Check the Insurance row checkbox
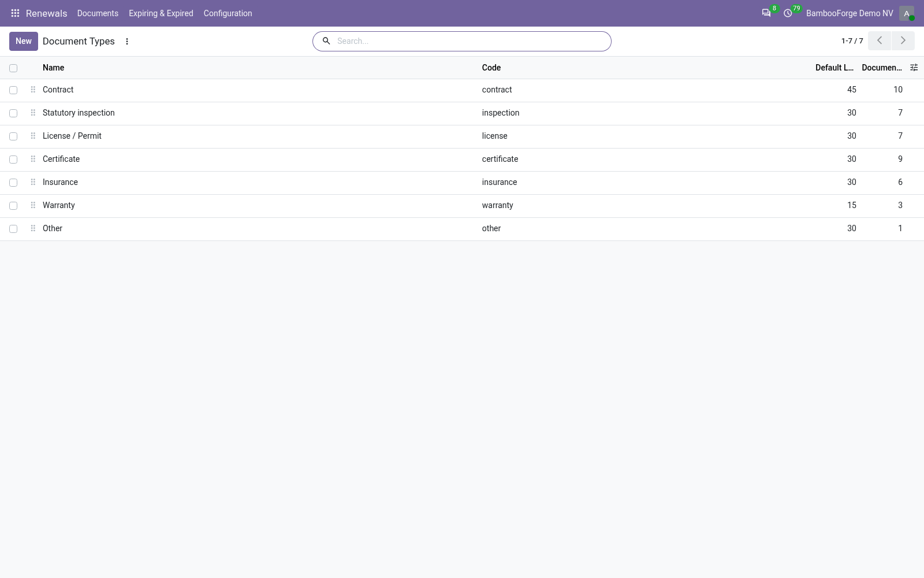The image size is (924, 578). tap(13, 183)
